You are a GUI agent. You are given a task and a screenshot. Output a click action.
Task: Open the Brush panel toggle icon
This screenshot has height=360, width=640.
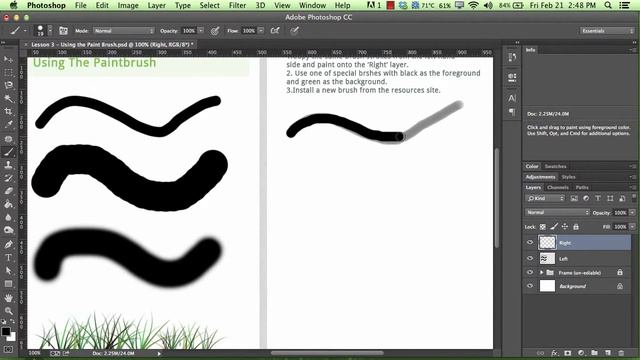pos(63,31)
